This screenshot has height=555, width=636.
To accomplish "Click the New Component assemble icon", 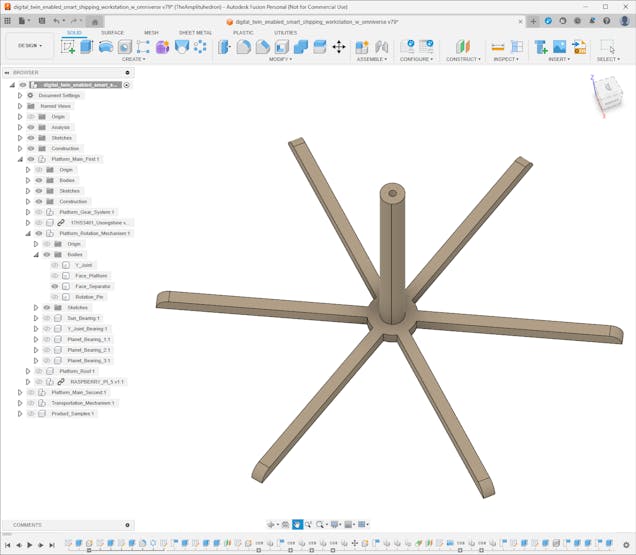I will pos(362,47).
